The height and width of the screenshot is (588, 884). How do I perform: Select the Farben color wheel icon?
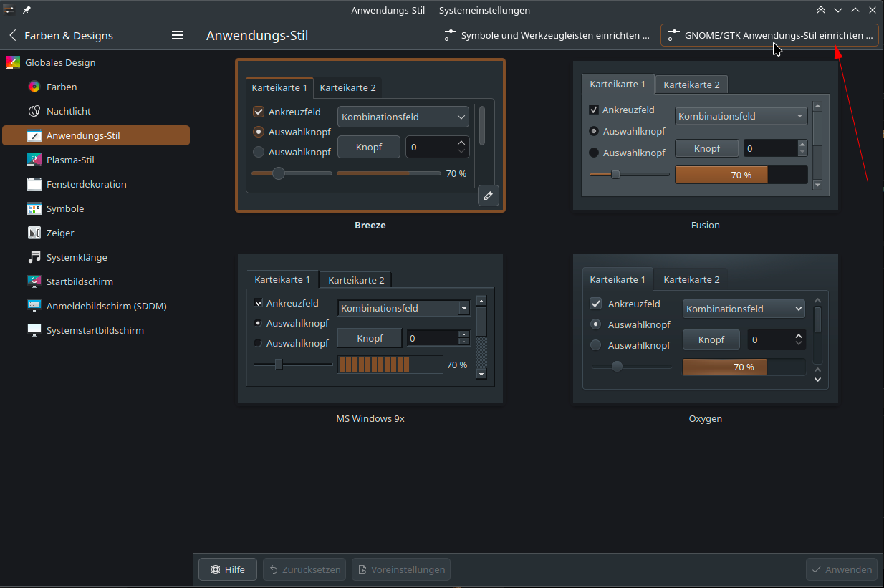pos(34,87)
